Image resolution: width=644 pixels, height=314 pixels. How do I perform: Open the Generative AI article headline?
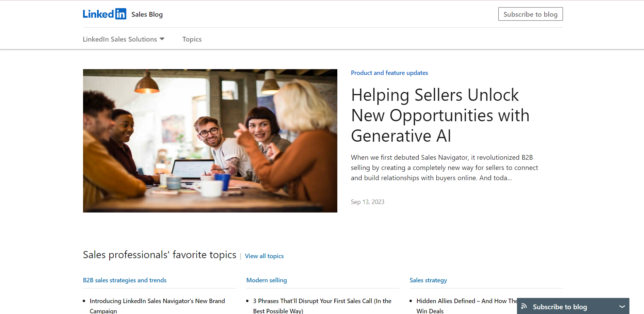click(x=440, y=115)
